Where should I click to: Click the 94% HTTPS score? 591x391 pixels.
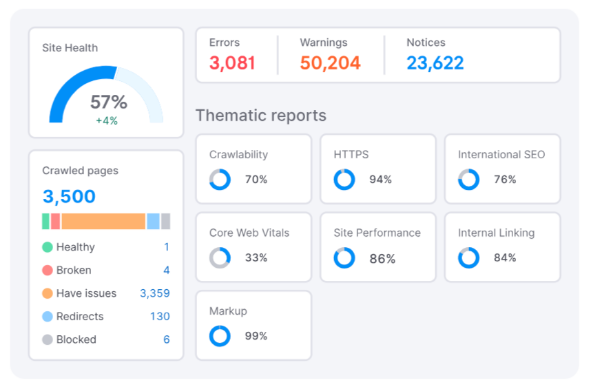[380, 179]
